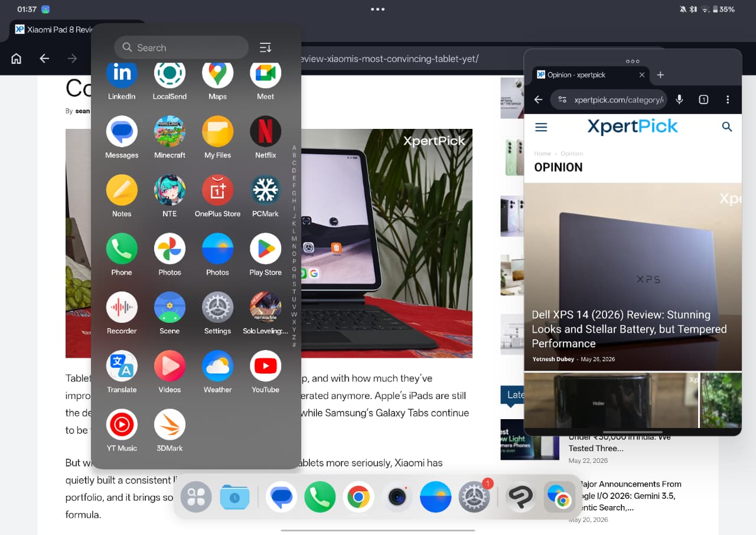This screenshot has width=756, height=535.
Task: Open the Major Announcements From Google I/O article
Action: 626,495
